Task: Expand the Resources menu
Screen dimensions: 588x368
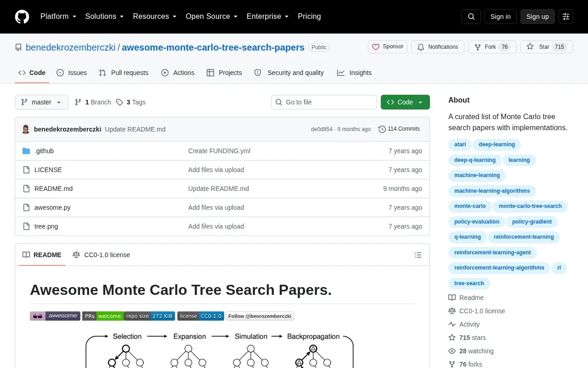Action: (x=155, y=17)
